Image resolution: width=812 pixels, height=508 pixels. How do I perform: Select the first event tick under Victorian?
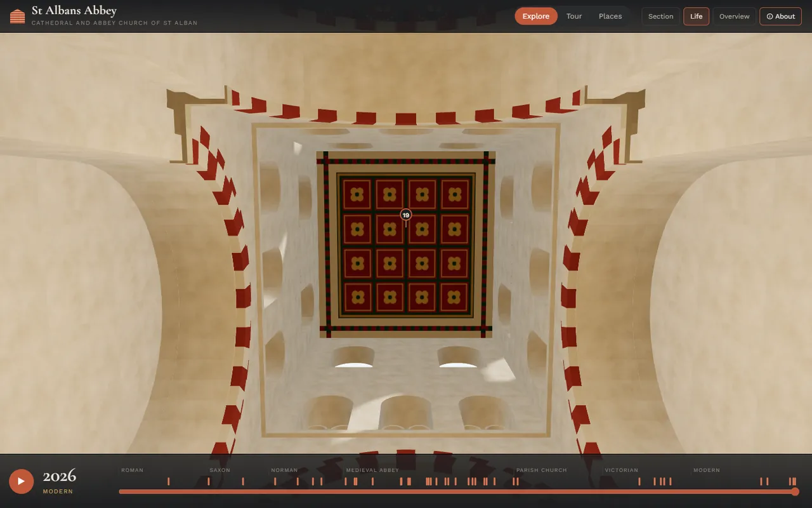coord(639,481)
